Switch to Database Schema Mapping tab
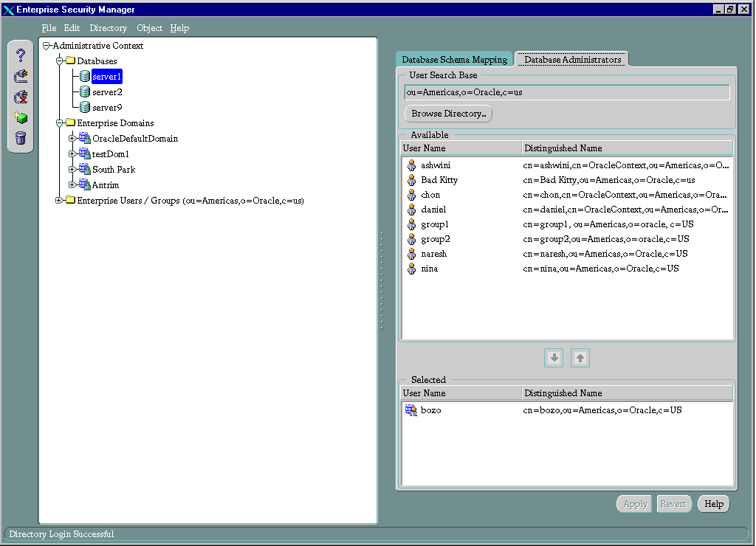756x546 pixels. coord(454,60)
